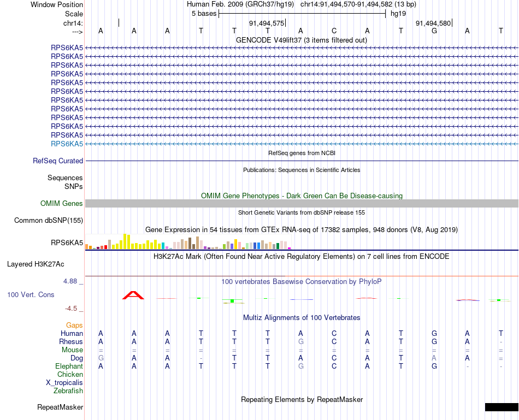Click the tallest yellow bar in GTEx chart
The width and height of the screenshot is (519, 420).
click(125, 241)
